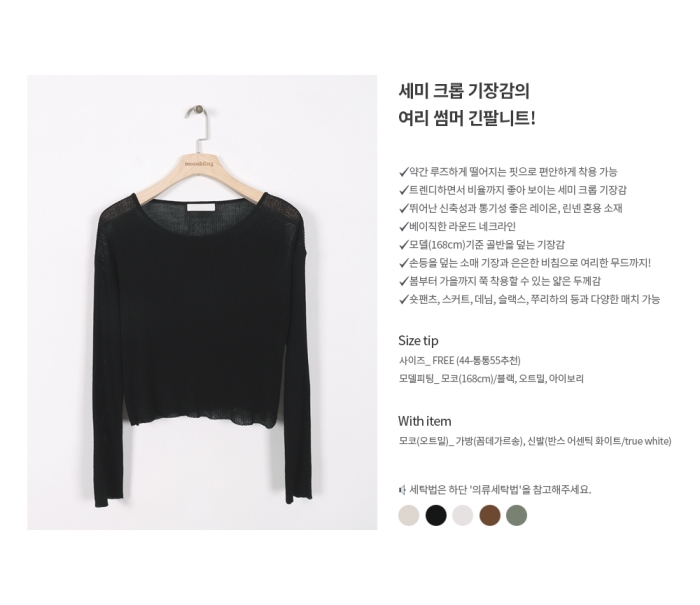This screenshot has width=700, height=605.
Task: Select the black color swatch
Action: (436, 515)
